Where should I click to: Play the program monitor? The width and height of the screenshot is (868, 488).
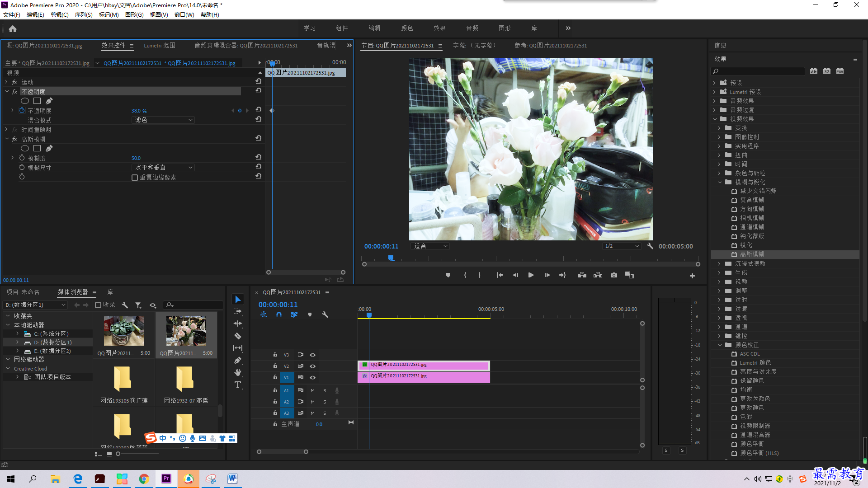pyautogui.click(x=531, y=275)
